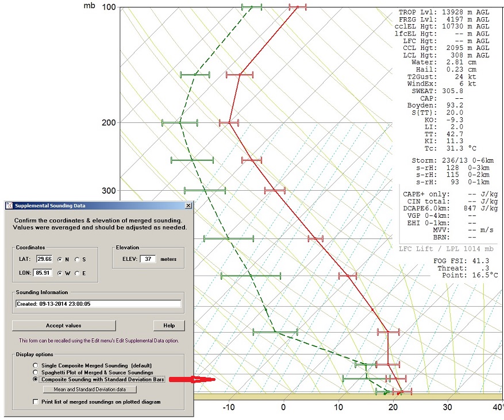The height and width of the screenshot is (420, 504).
Task: Click the T2Gust 24 kt line
Action: pyautogui.click(x=441, y=77)
